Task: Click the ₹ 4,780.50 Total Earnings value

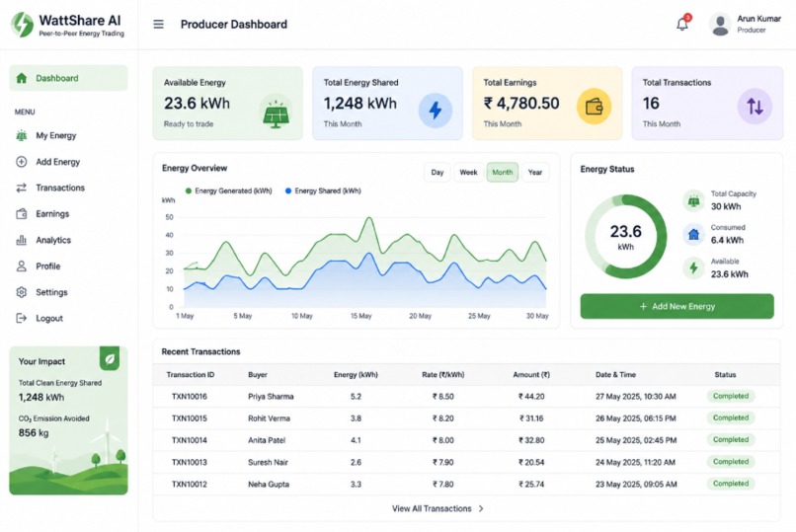Action: tap(521, 104)
